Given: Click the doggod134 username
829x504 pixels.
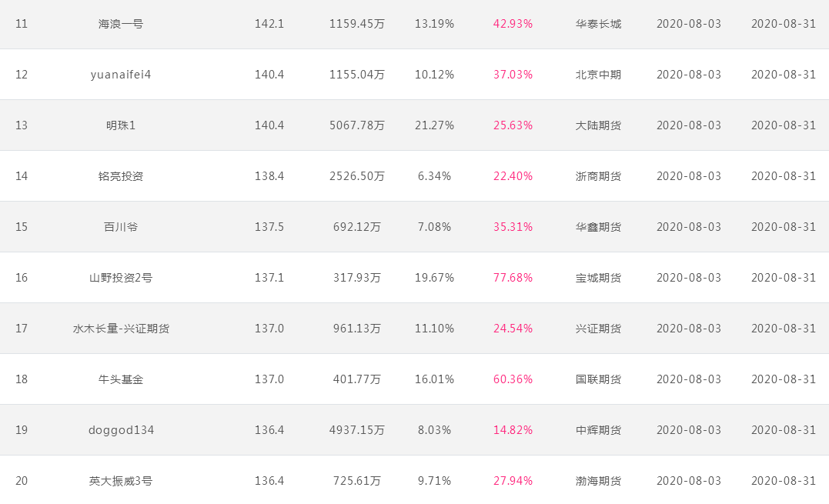Looking at the screenshot, I should [121, 429].
